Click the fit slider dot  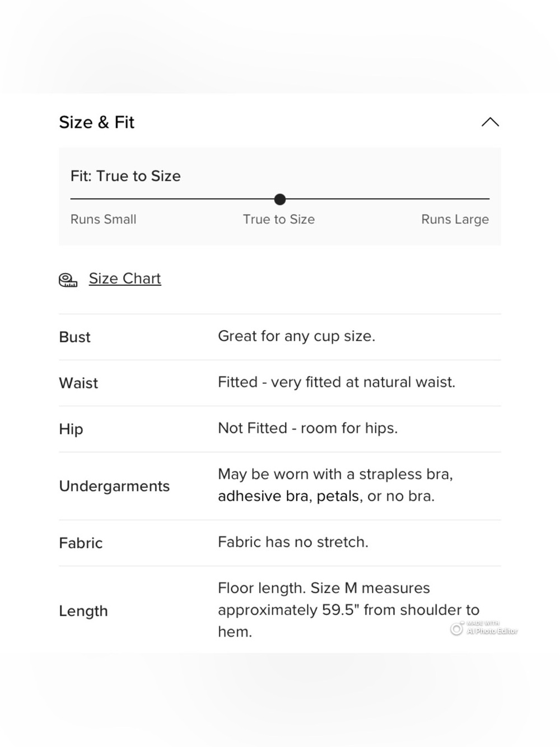click(x=280, y=199)
